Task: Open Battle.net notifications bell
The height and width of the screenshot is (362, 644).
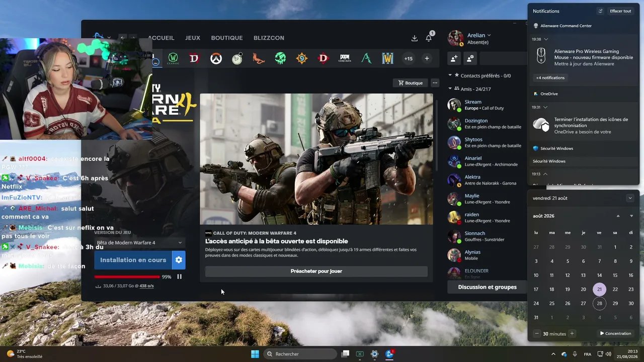Action: pyautogui.click(x=429, y=38)
